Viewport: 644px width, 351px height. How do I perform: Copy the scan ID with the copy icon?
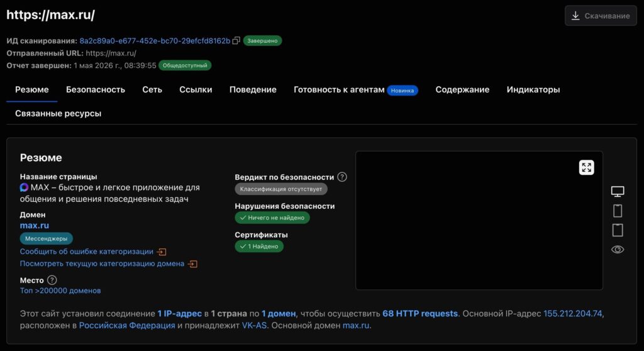click(x=236, y=41)
